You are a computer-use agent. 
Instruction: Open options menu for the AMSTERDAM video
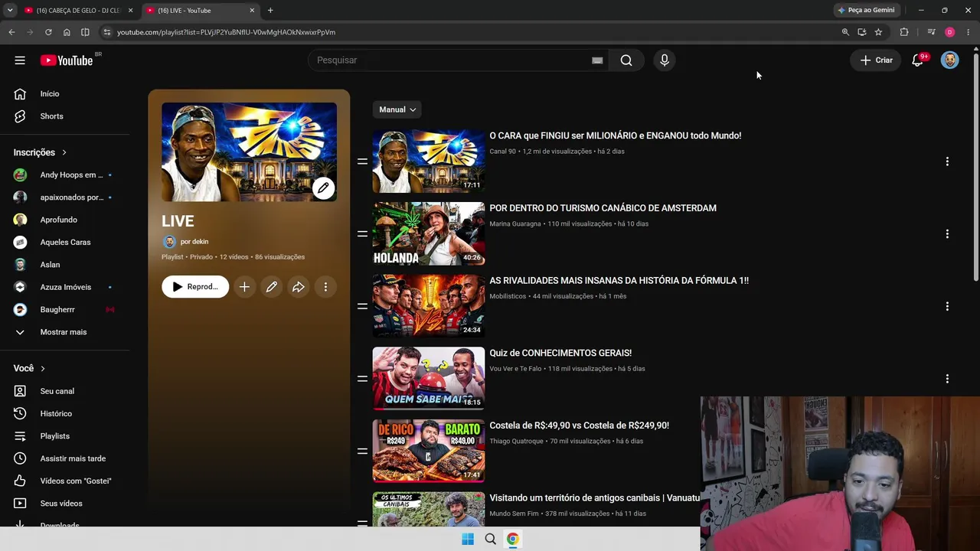947,234
